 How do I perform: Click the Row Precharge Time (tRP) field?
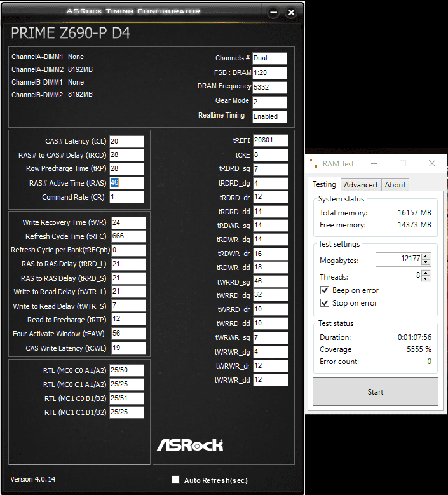tap(126, 168)
